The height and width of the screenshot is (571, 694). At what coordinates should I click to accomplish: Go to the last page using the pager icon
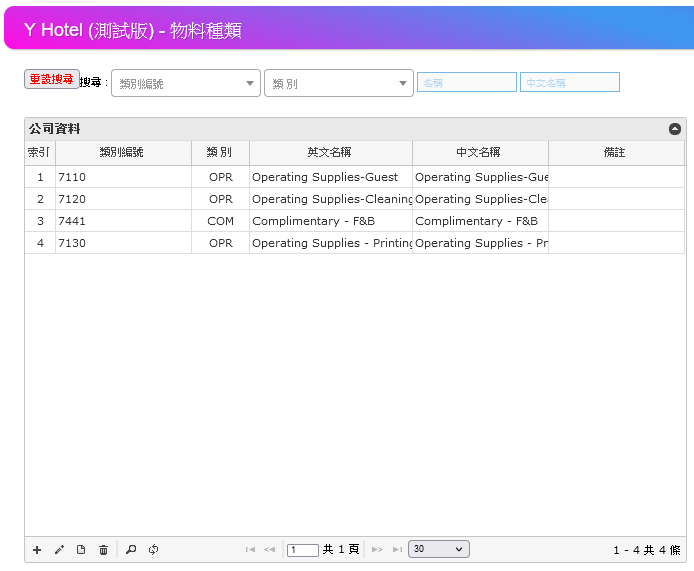click(x=397, y=550)
